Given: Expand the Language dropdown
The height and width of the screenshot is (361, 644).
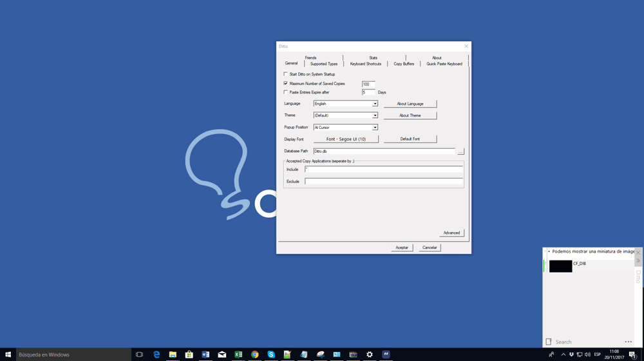Looking at the screenshot, I should point(375,104).
